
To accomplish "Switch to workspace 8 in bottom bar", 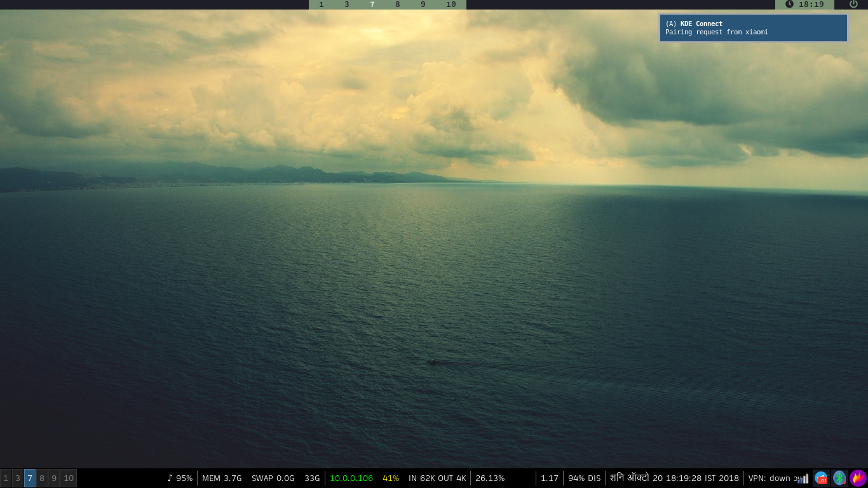I will coord(42,478).
